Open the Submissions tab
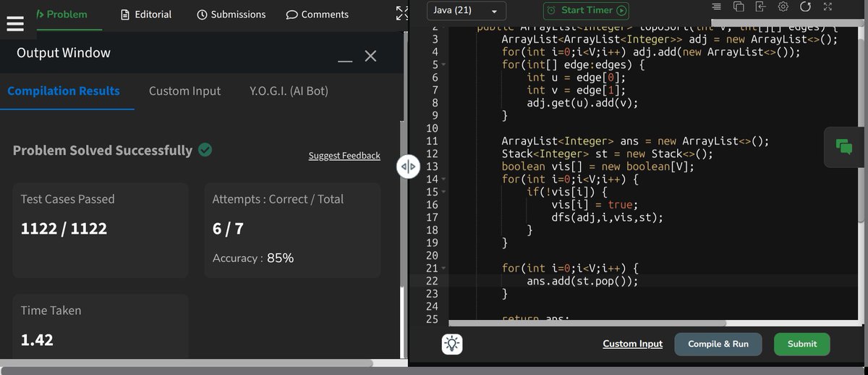This screenshot has width=868, height=375. pos(231,14)
